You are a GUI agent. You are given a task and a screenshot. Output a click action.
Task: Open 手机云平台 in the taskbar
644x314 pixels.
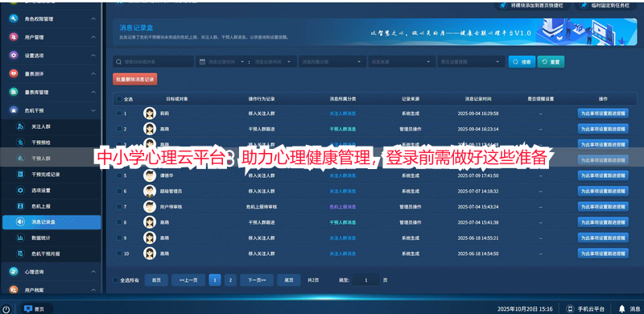[586, 309]
